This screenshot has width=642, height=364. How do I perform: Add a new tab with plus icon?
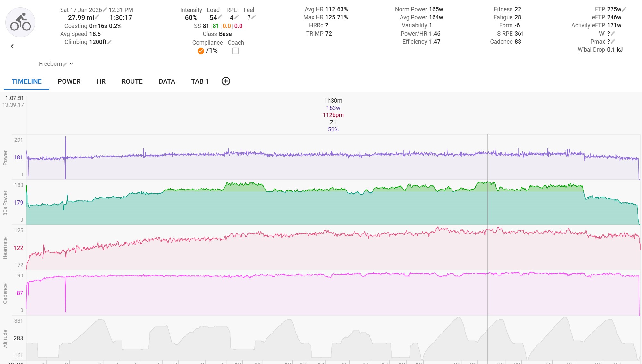pos(226,81)
